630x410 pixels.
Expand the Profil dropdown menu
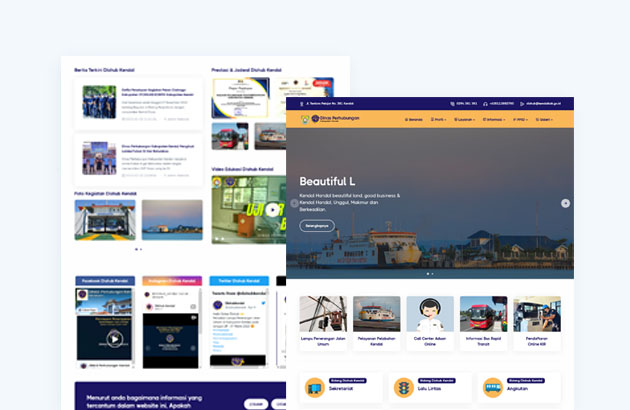click(439, 119)
